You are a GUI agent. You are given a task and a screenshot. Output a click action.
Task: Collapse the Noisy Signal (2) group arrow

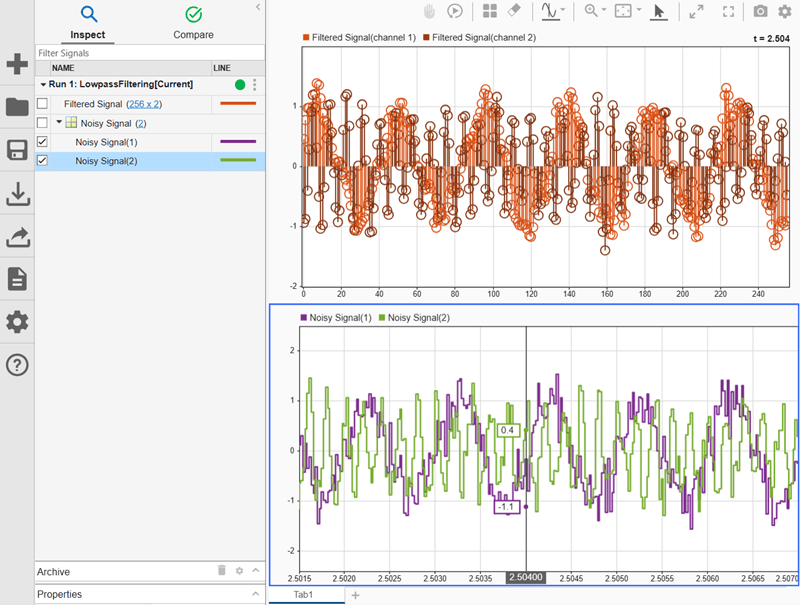point(59,122)
